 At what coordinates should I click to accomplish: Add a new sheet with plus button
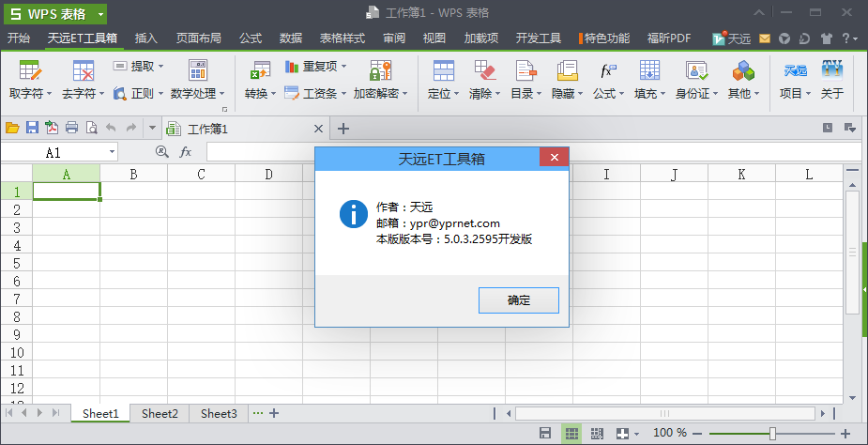[273, 413]
